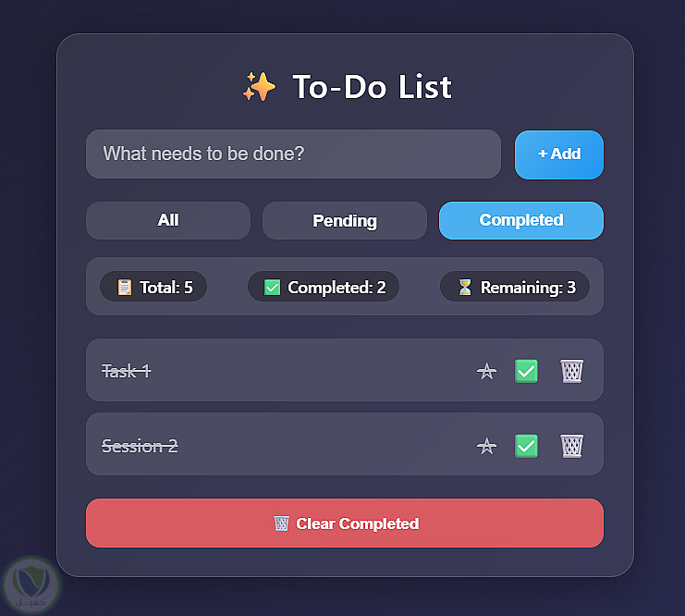Viewport: 685px width, 616px height.
Task: Click the Remaining: 3 stat badge
Action: tap(515, 288)
